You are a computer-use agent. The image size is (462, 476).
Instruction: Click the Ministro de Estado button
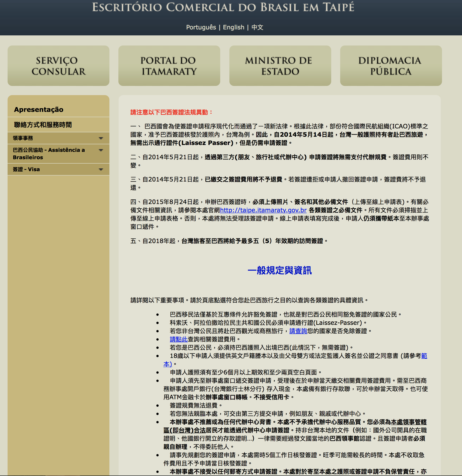point(280,66)
